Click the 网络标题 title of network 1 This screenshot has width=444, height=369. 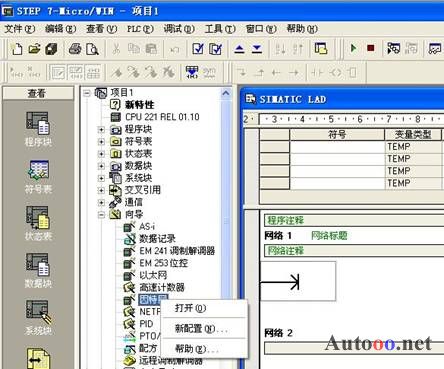(x=329, y=236)
